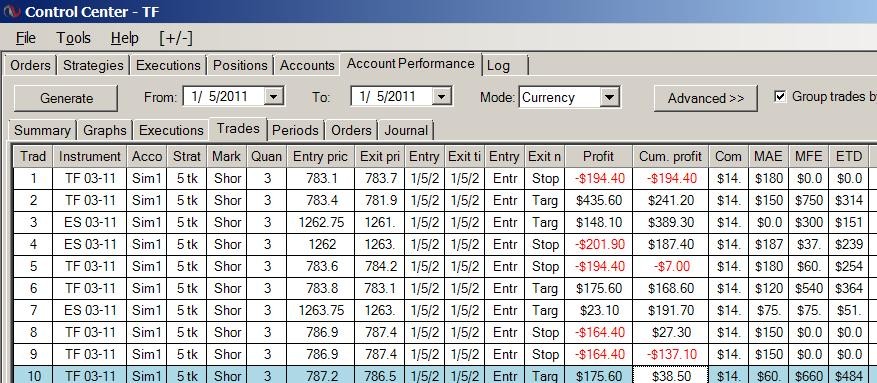Open the File menu
The height and width of the screenshot is (383, 877).
(25, 39)
